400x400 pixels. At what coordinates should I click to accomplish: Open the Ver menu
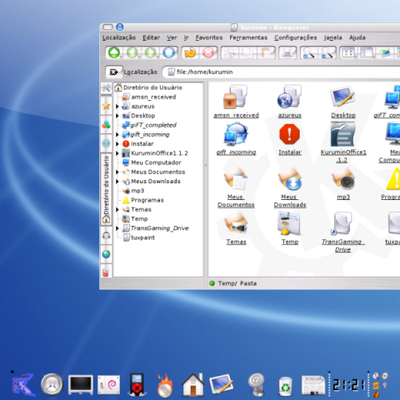[x=172, y=38]
